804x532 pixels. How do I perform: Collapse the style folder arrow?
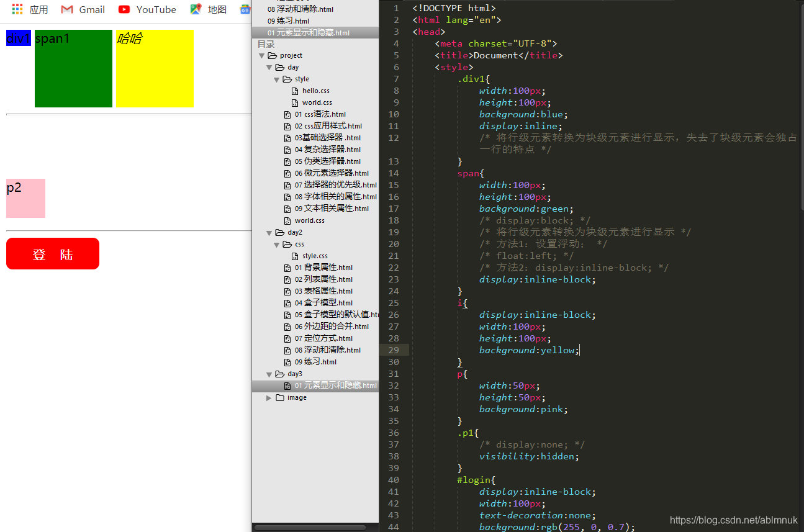pyautogui.click(x=277, y=79)
